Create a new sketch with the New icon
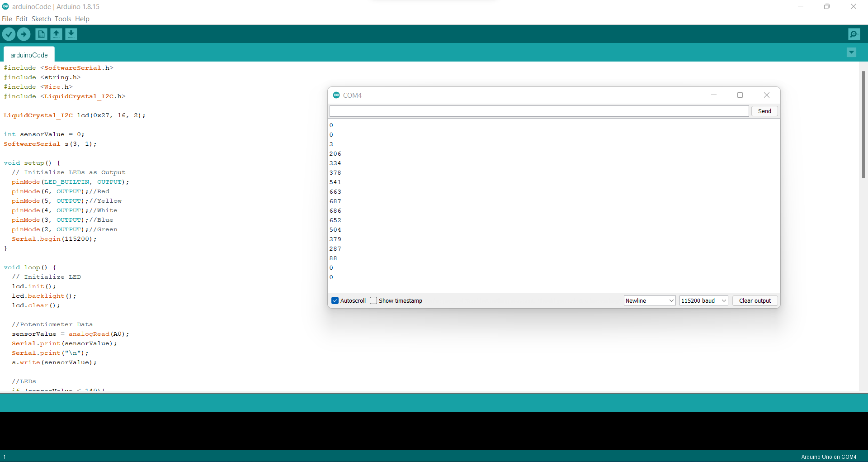This screenshot has height=462, width=868. point(41,34)
